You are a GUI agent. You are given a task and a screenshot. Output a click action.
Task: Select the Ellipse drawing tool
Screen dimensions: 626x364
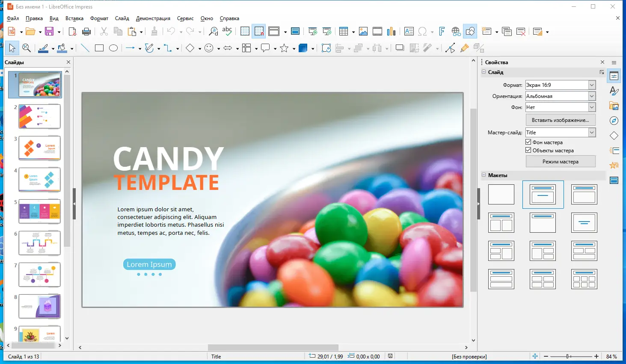point(113,48)
